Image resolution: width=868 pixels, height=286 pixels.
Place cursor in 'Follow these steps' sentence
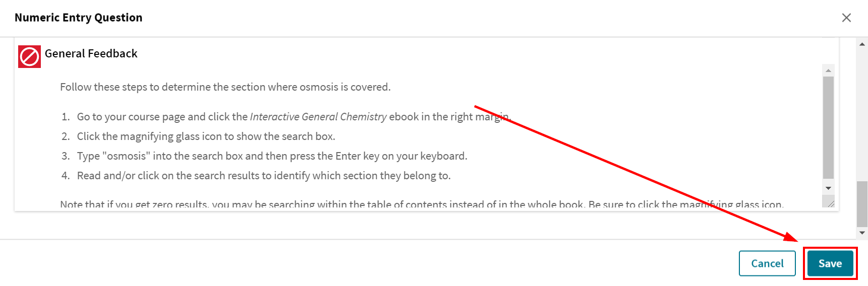[225, 87]
